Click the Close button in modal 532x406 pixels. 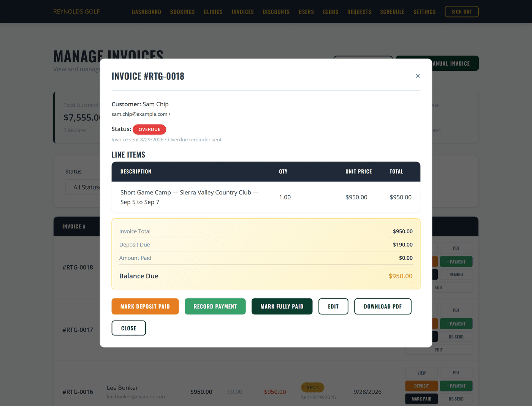click(x=128, y=328)
